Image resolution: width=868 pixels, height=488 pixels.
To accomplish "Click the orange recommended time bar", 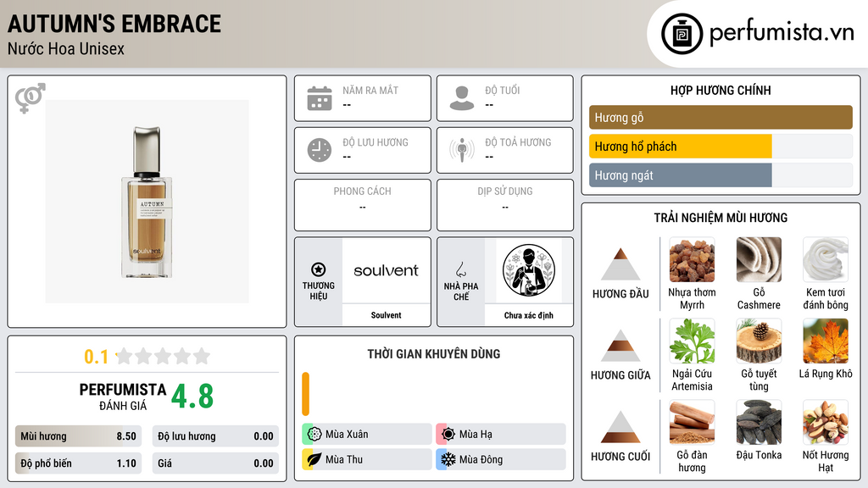I will (x=305, y=394).
